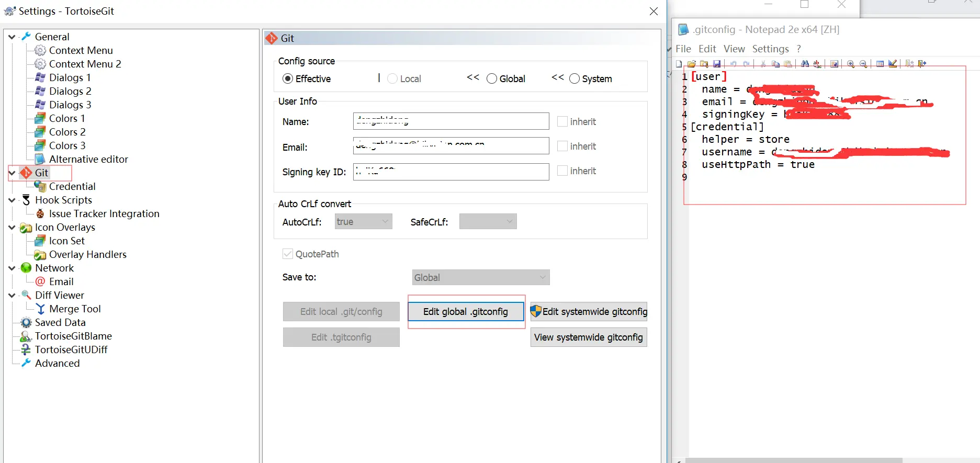Click the Copy icon in Notepad2 toolbar
The image size is (980, 463).
(x=775, y=64)
